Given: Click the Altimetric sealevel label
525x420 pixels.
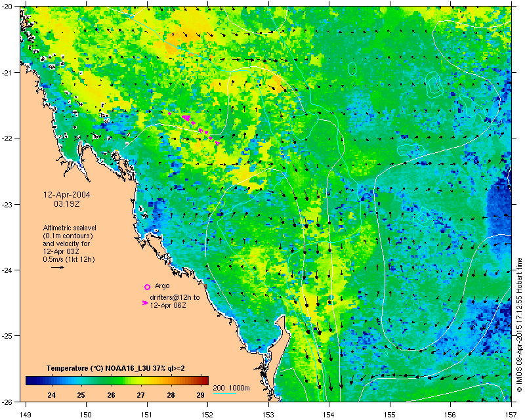Looking at the screenshot, I should [70, 228].
